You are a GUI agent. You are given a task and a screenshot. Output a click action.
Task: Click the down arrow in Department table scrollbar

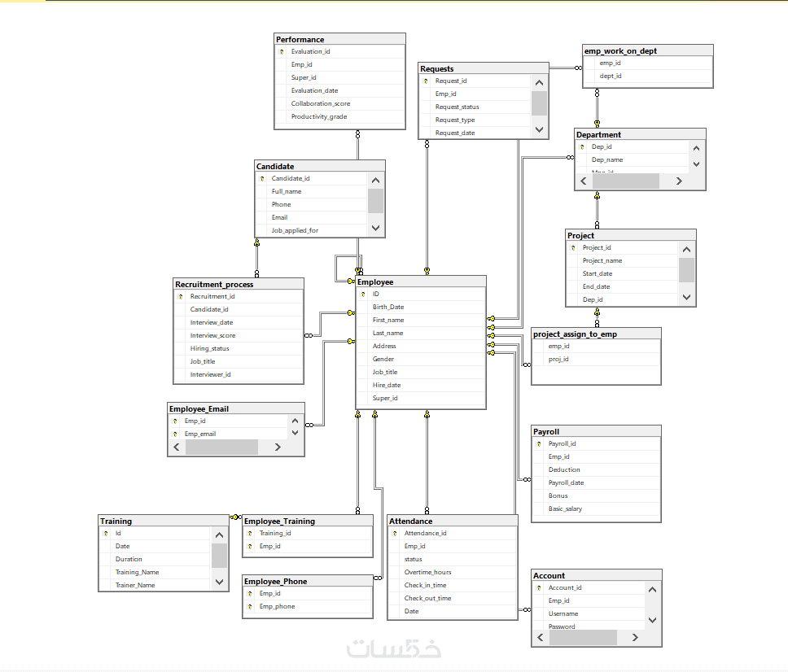(x=696, y=164)
